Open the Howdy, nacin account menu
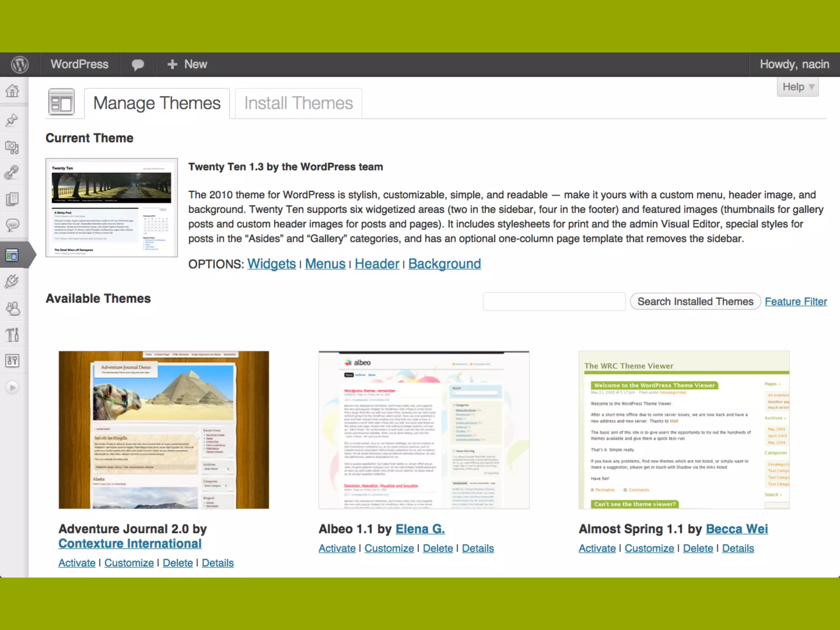This screenshot has width=840, height=630. 794,65
